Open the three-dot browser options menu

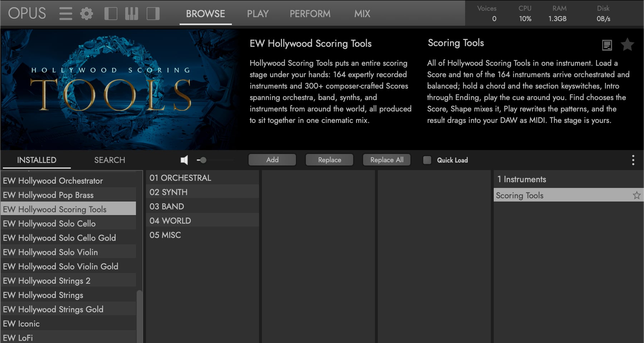click(633, 160)
